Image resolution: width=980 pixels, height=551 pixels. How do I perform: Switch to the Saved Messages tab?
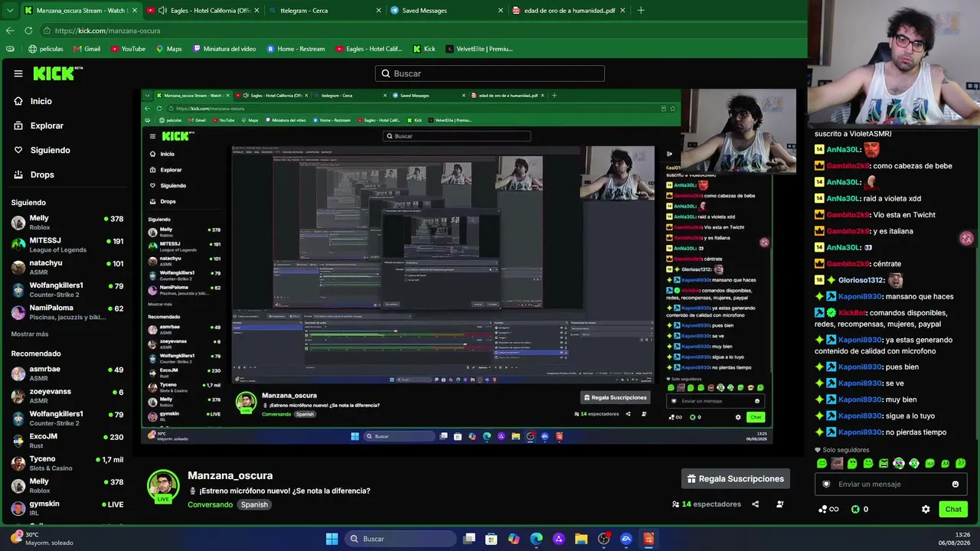[x=446, y=11]
